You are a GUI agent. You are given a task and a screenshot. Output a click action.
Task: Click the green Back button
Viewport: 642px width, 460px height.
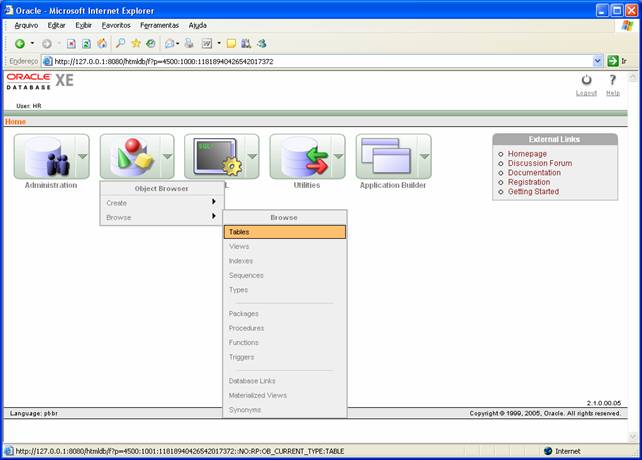pyautogui.click(x=19, y=44)
